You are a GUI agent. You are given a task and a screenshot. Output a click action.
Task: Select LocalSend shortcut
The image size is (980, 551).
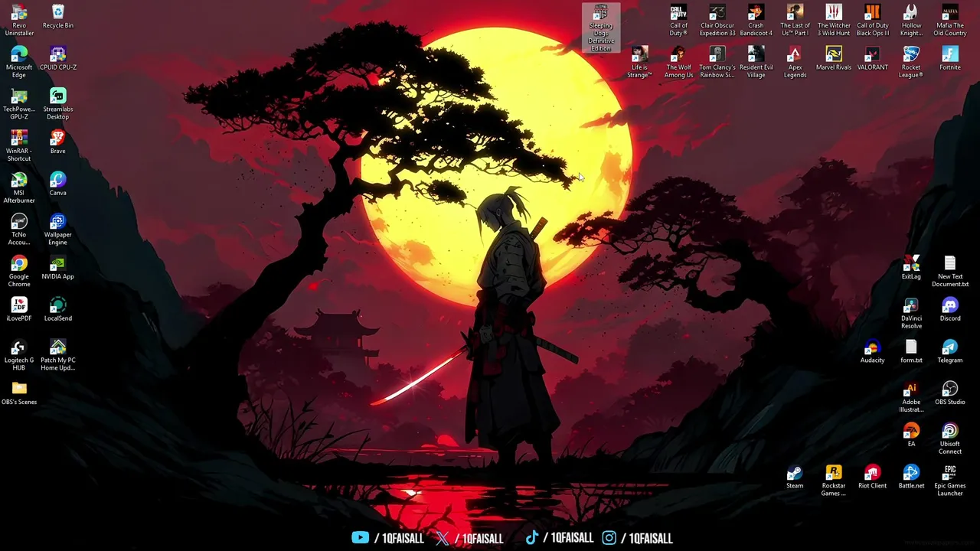click(58, 309)
